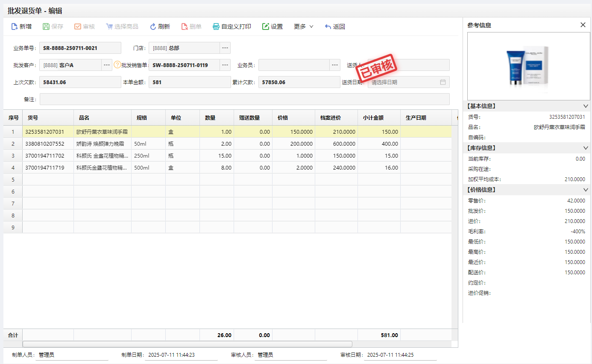Image resolution: width=592 pixels, height=364 pixels.
Task: Click the 毛利率 value -400%
Action: 578,232
